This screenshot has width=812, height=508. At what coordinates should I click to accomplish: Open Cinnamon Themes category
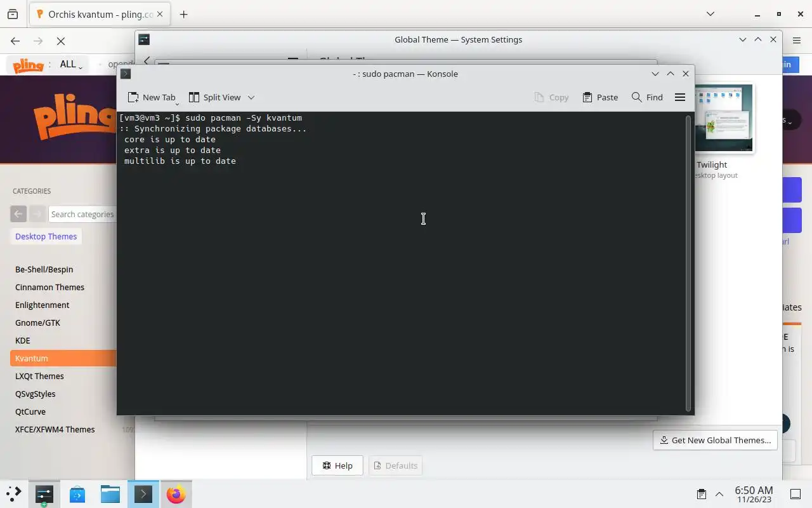click(49, 287)
